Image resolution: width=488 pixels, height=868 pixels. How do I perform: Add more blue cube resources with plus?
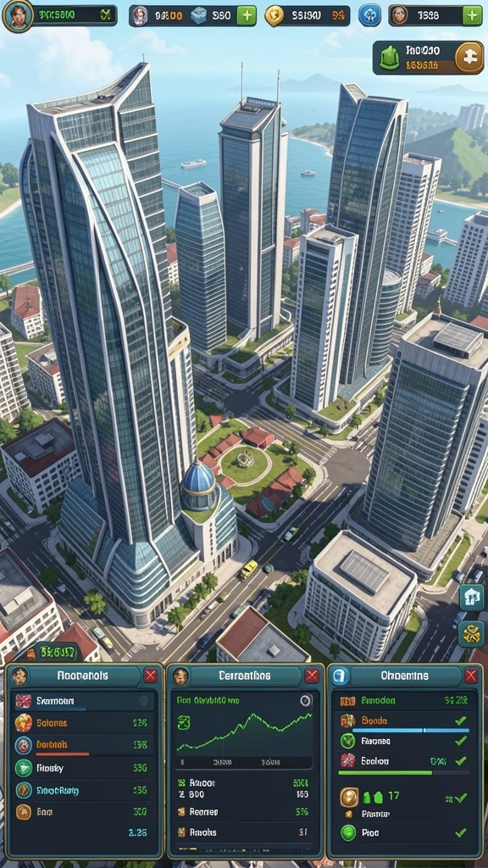[247, 15]
